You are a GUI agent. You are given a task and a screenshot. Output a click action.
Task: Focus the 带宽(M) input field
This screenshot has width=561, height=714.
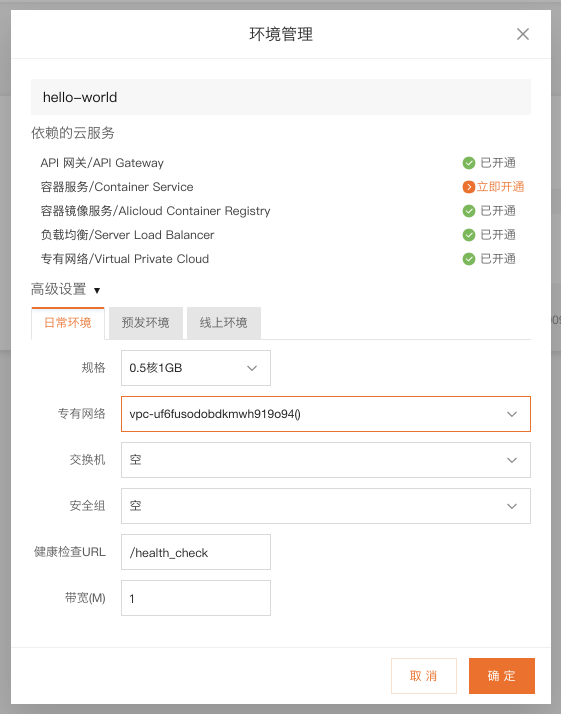coord(196,598)
